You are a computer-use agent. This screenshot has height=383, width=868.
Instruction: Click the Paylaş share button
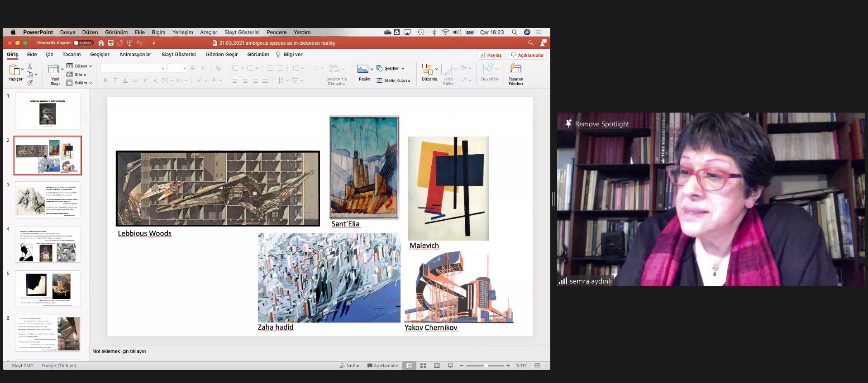491,55
